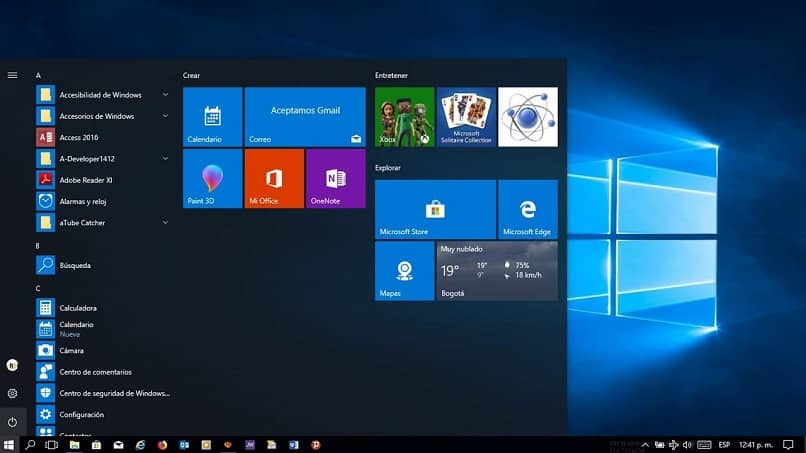Viewport: 806px width, 453px height.
Task: Open the clock showing 12:41 p. m.
Action: (x=756, y=445)
